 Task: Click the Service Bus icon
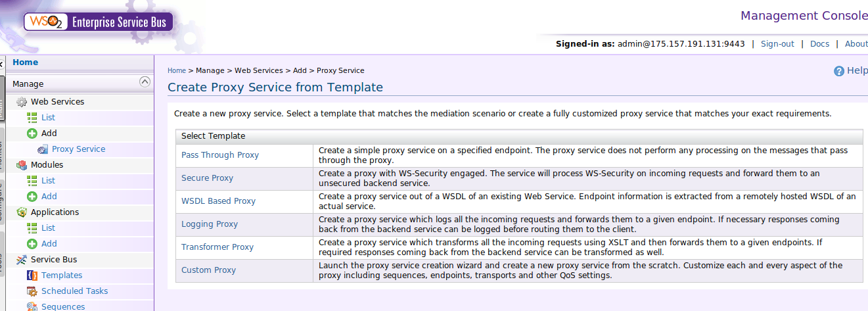click(x=22, y=260)
